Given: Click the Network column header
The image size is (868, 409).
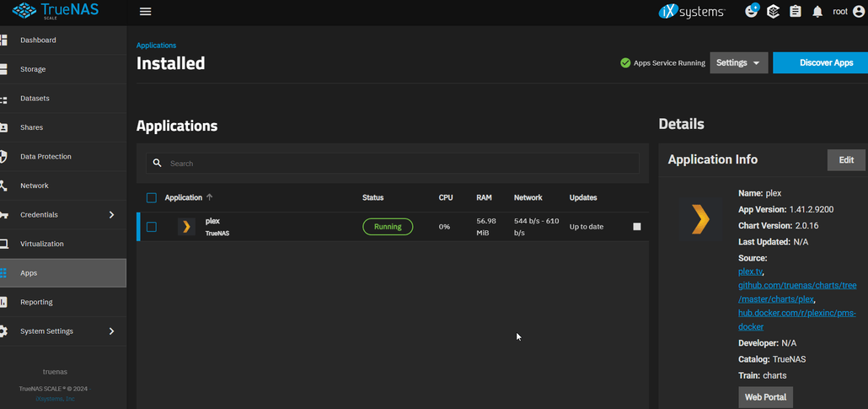Looking at the screenshot, I should pyautogui.click(x=528, y=197).
